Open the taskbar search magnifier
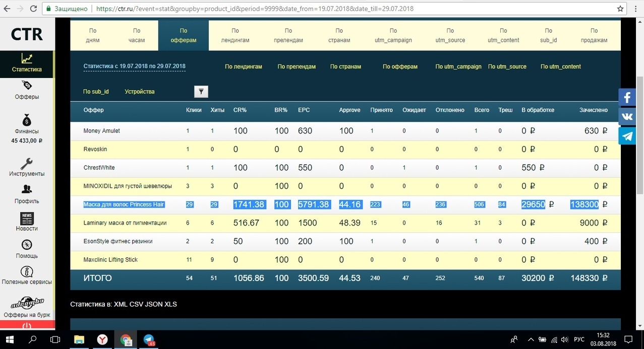644x349 pixels. click(33, 339)
